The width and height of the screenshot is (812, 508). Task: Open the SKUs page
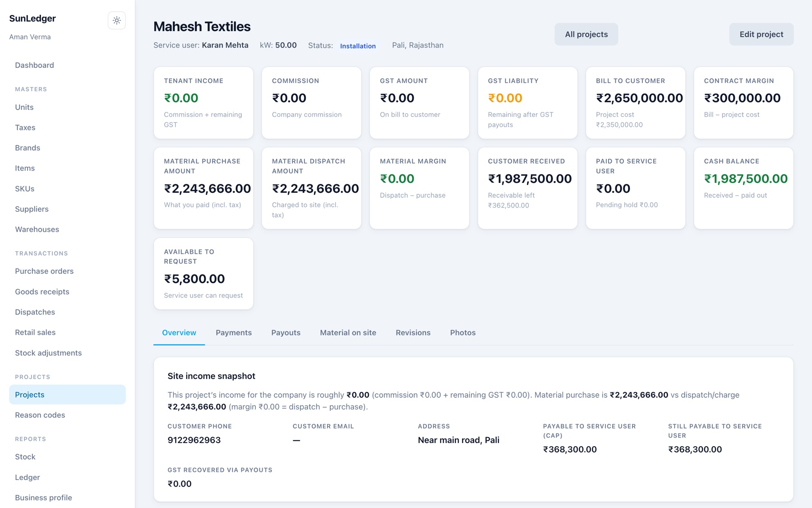(x=67, y=189)
